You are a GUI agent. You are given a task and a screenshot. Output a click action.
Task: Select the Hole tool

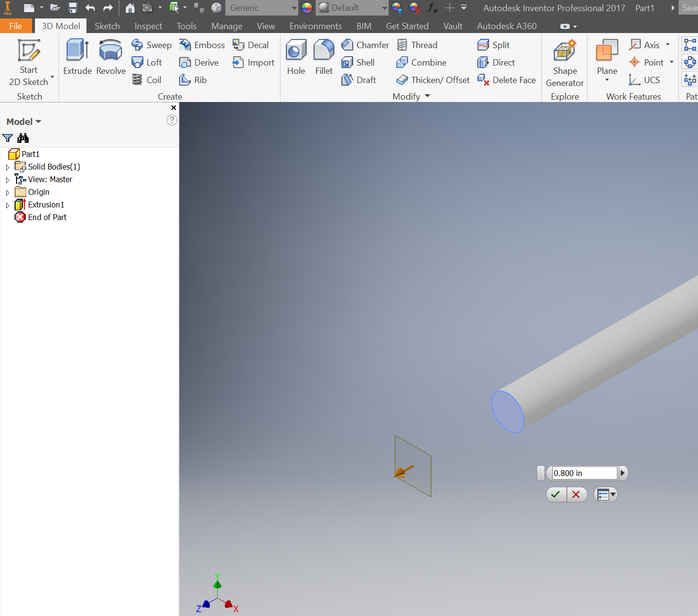pos(296,57)
